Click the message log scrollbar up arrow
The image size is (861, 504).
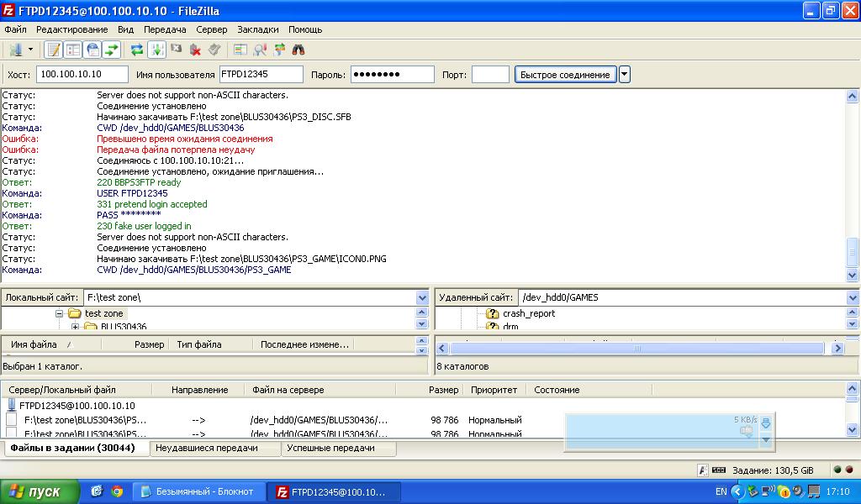[x=853, y=96]
